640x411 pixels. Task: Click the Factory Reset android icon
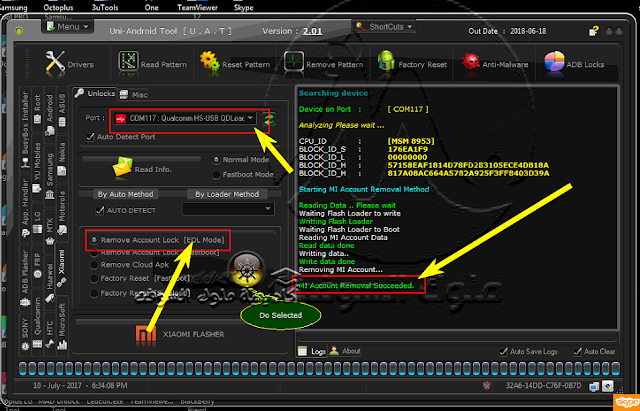point(386,62)
